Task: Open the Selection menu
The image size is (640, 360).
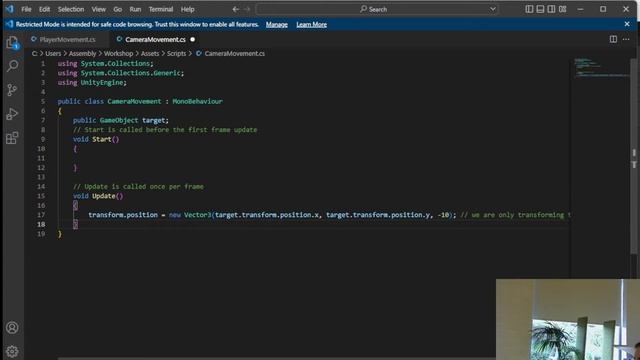Action: tap(71, 9)
